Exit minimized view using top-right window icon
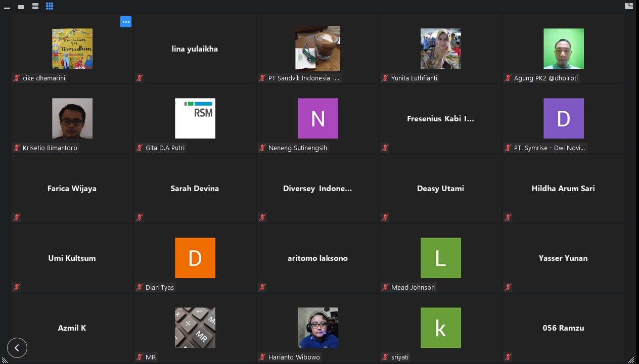The width and height of the screenshot is (639, 364). tap(629, 6)
